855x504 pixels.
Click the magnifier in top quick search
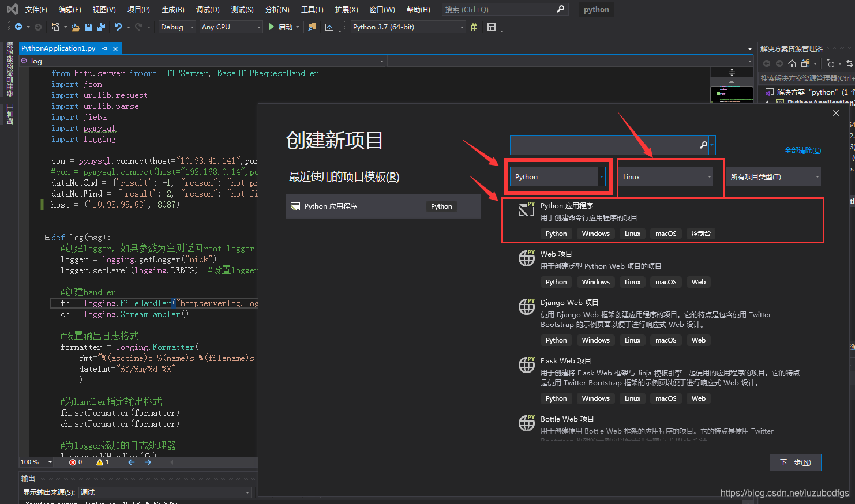tap(560, 9)
